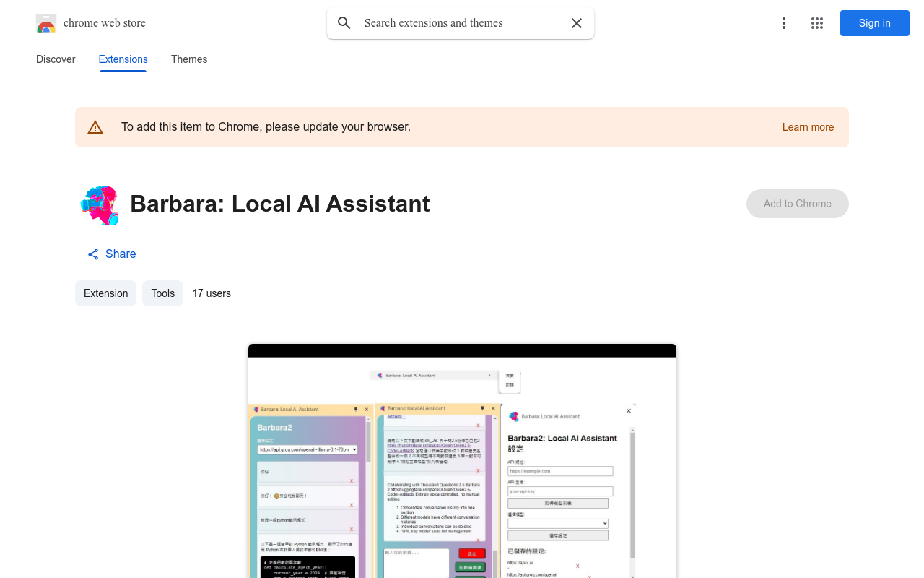This screenshot has width=924, height=578.
Task: Click the Share icon next to Share
Action: coord(92,254)
